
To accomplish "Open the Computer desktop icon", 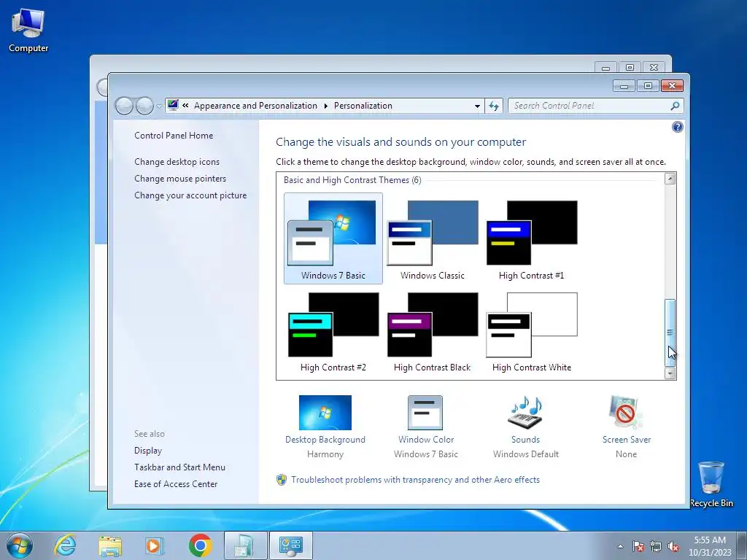I will click(x=28, y=29).
